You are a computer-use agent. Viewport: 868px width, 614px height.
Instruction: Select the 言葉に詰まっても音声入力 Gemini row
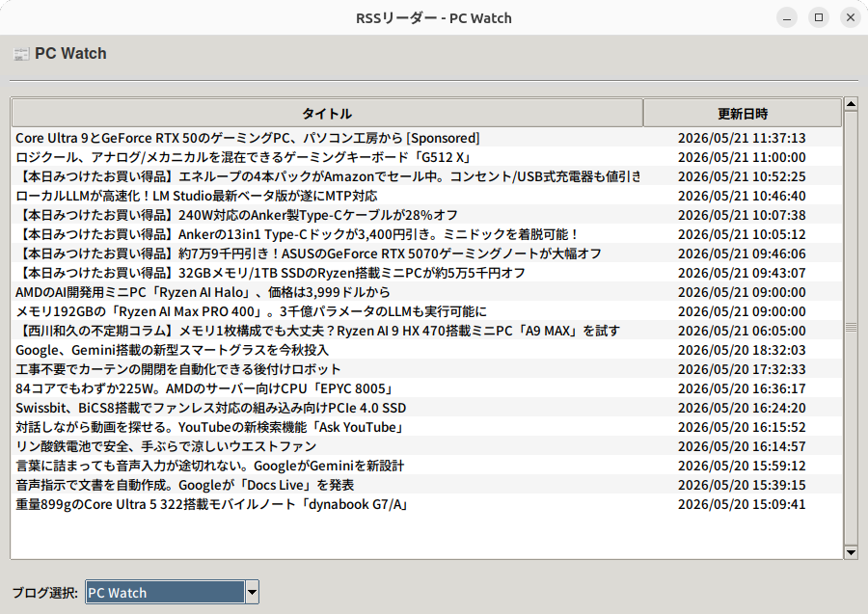(x=426, y=466)
